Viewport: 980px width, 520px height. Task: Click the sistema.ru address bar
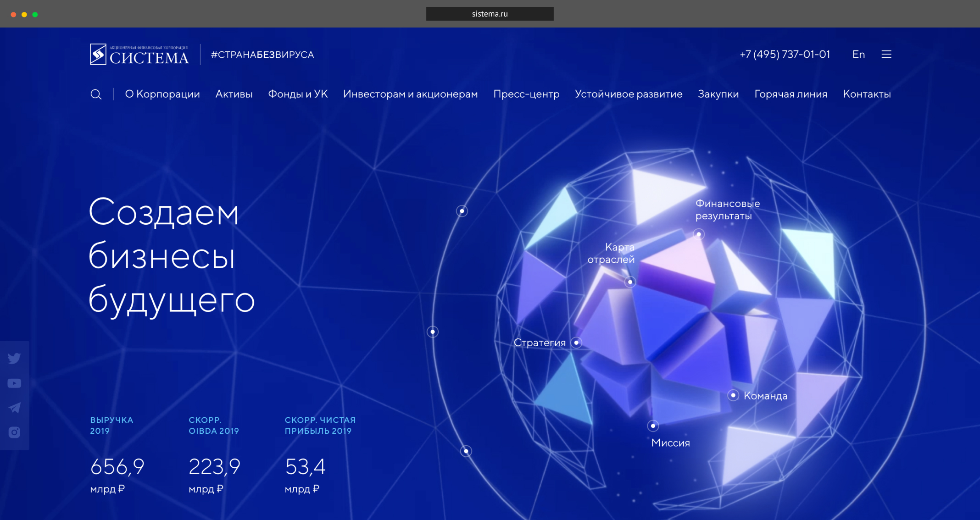490,14
